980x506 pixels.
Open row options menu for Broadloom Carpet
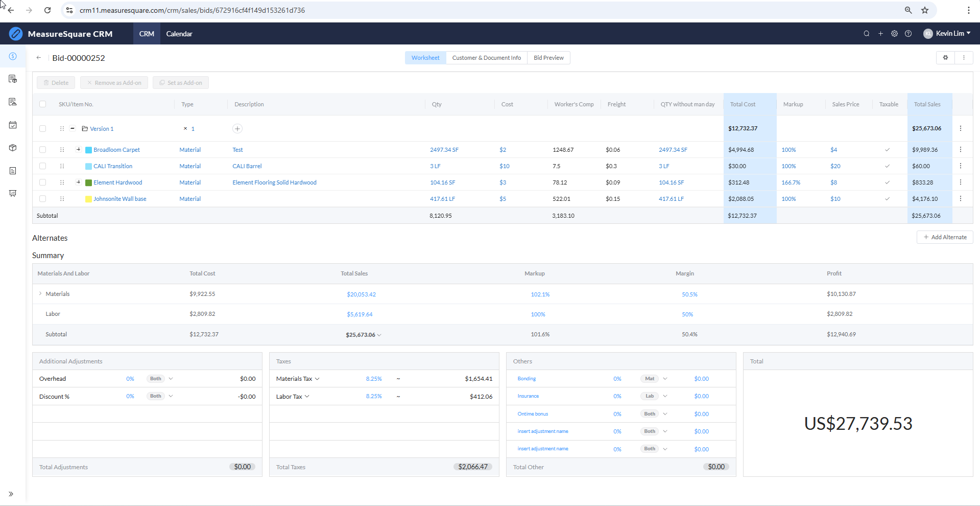pos(961,150)
